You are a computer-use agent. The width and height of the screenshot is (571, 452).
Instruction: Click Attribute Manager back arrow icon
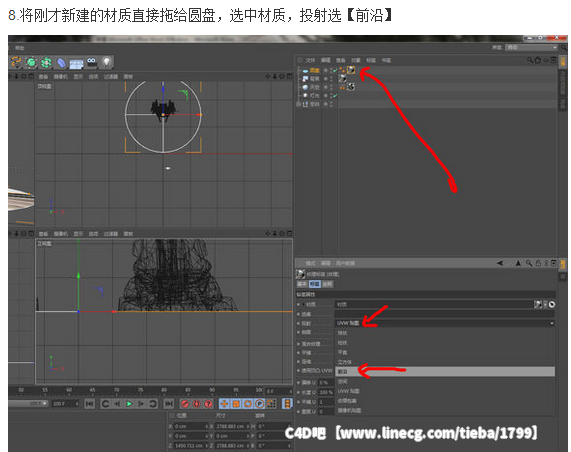click(x=500, y=263)
